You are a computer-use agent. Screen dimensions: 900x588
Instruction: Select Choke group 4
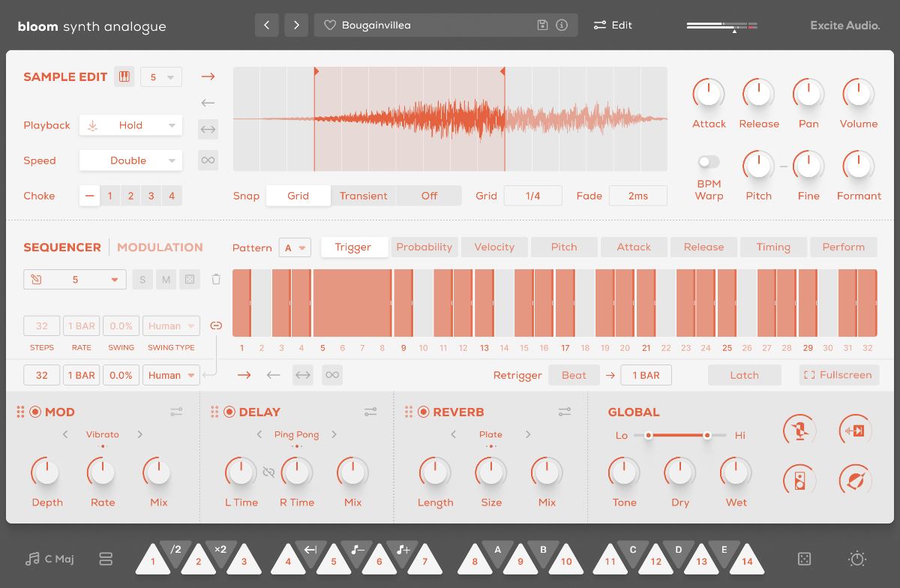coord(172,196)
